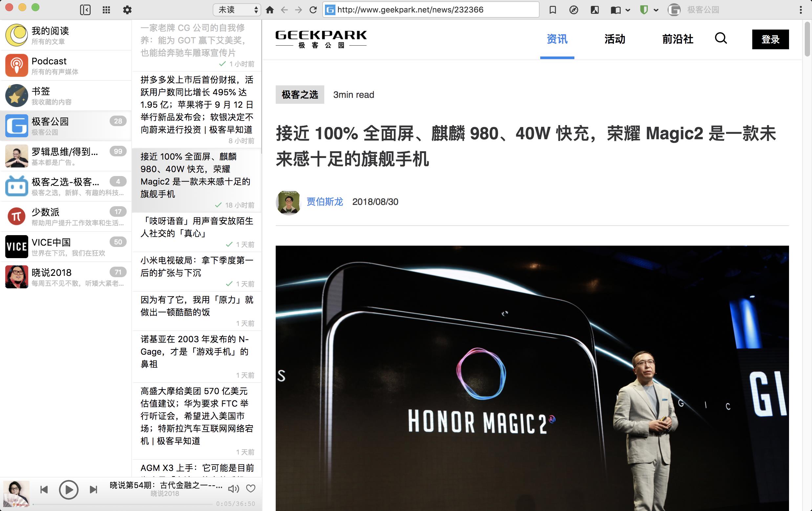Expand the green shield dropdown arrow

pos(656,10)
